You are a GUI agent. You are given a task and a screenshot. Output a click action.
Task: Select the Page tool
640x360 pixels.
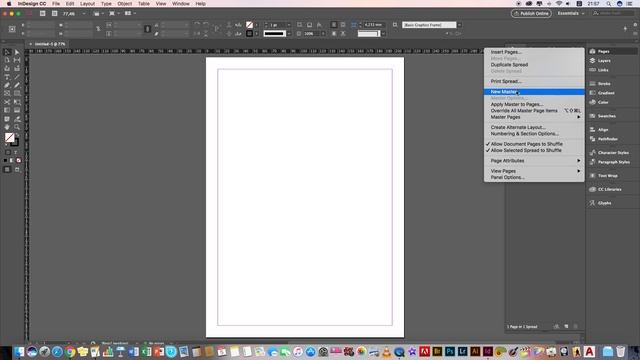pyautogui.click(x=7, y=60)
